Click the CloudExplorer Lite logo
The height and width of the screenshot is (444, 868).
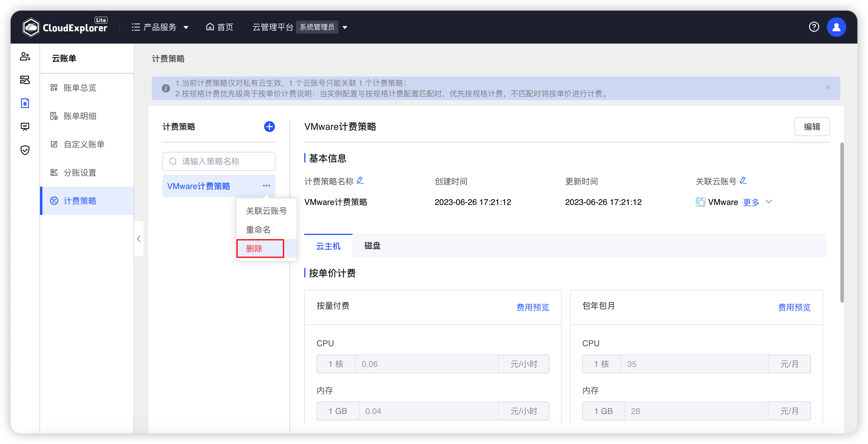pos(65,26)
